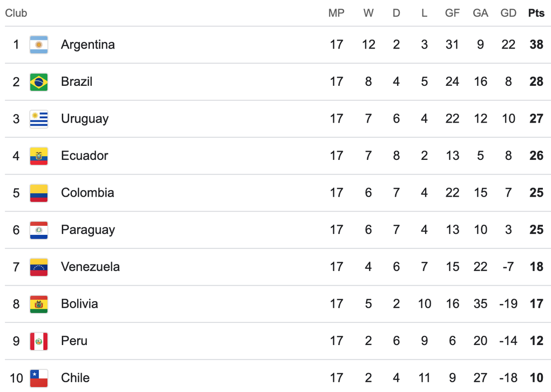Click the Peru flag icon
551x392 pixels.
click(39, 341)
